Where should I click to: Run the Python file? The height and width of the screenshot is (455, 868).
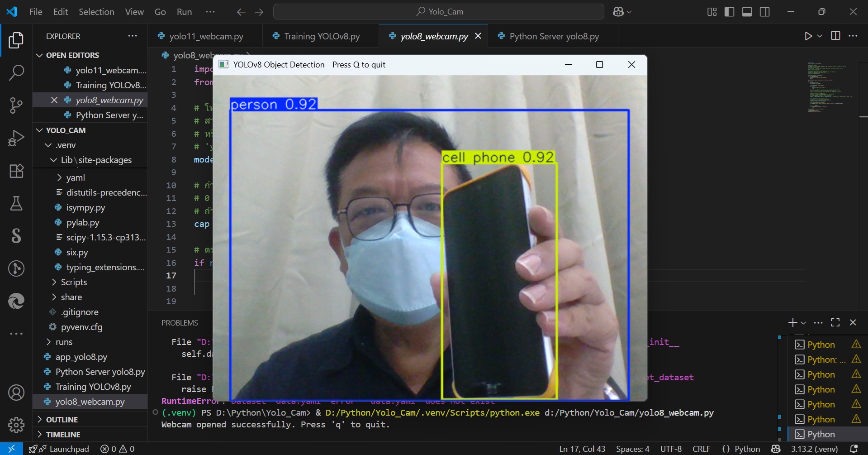click(x=809, y=36)
